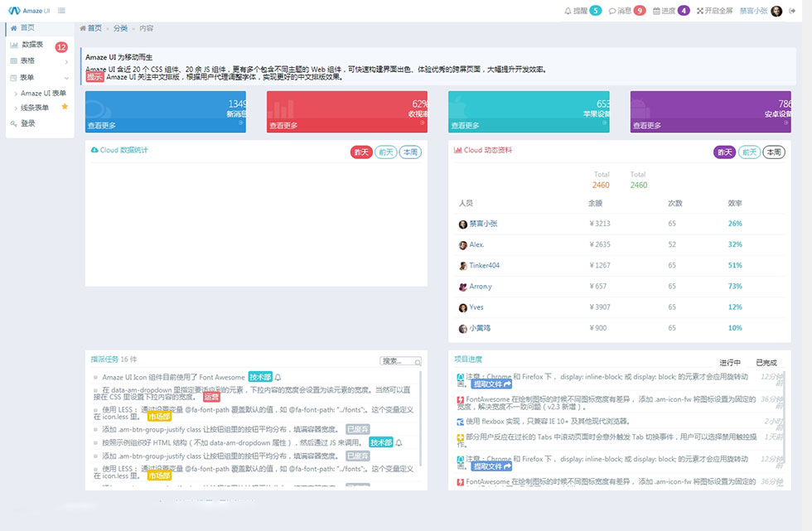The width and height of the screenshot is (812, 531).
Task: Collapse the 表单 sidebar chevron
Action: tap(66, 78)
